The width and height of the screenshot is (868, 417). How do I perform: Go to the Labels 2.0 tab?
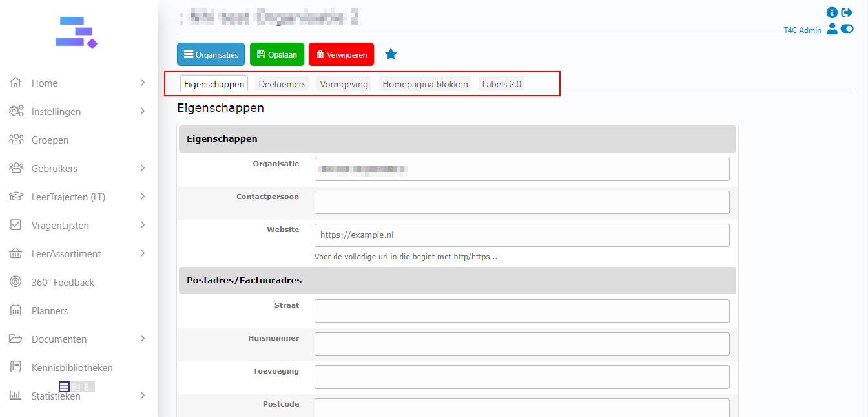click(x=501, y=84)
